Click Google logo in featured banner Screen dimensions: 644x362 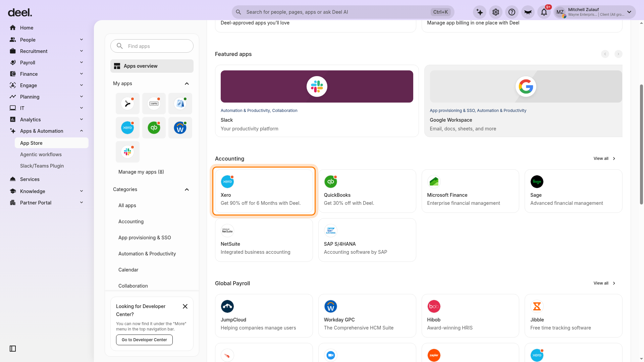click(526, 86)
